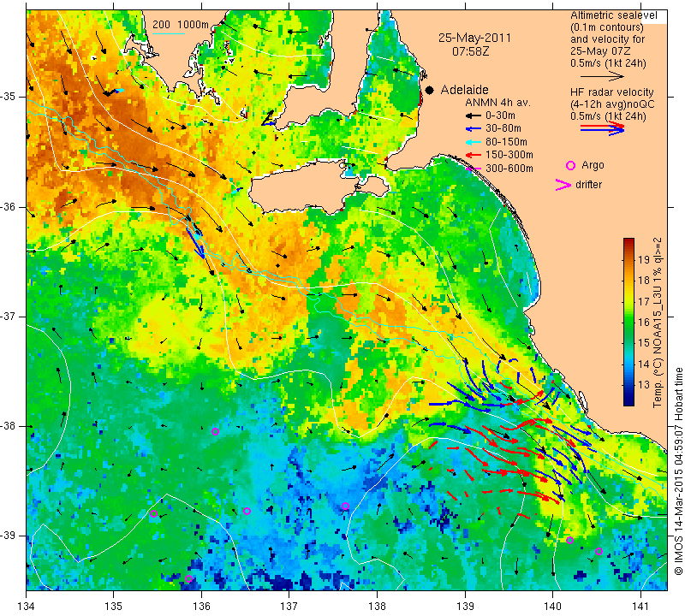The height and width of the screenshot is (616, 685).
Task: Click the 17 colorbar tick label
Action: click(x=644, y=302)
